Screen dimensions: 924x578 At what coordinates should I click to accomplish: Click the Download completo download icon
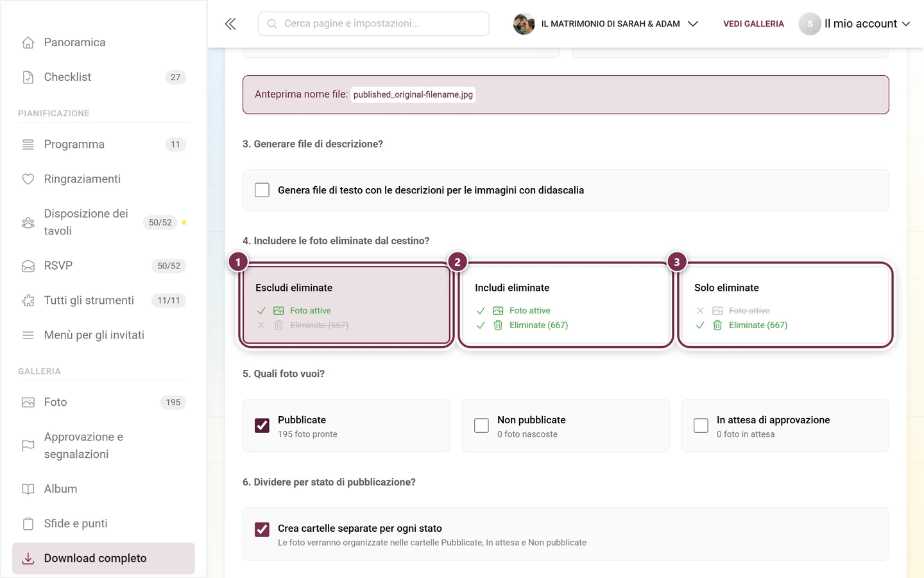[28, 559]
